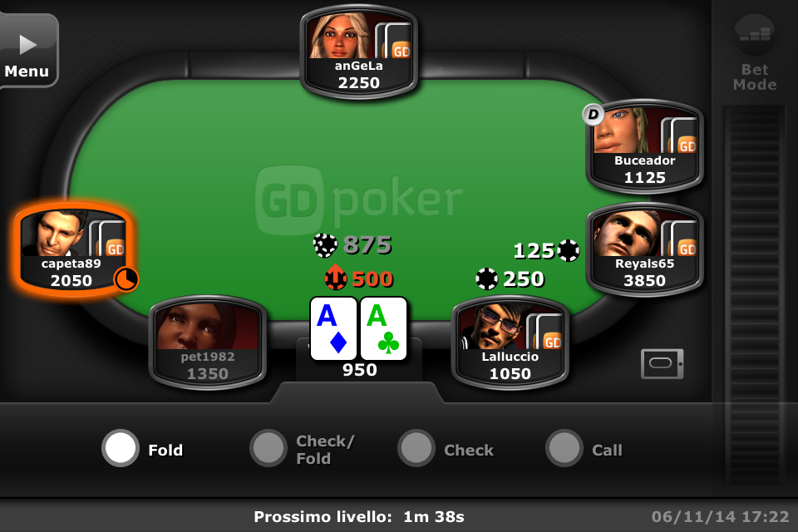
Task: Click the red 500 raise arrow icon
Action: point(336,278)
